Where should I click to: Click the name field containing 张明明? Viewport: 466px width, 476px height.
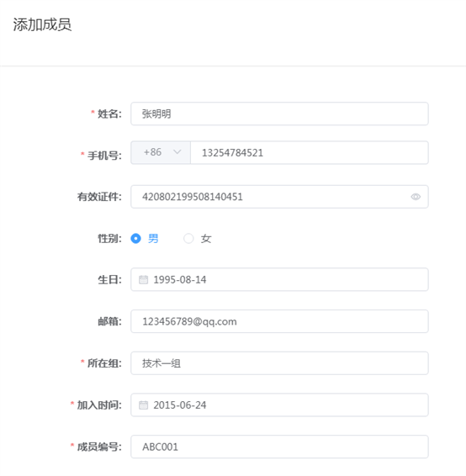tap(279, 114)
